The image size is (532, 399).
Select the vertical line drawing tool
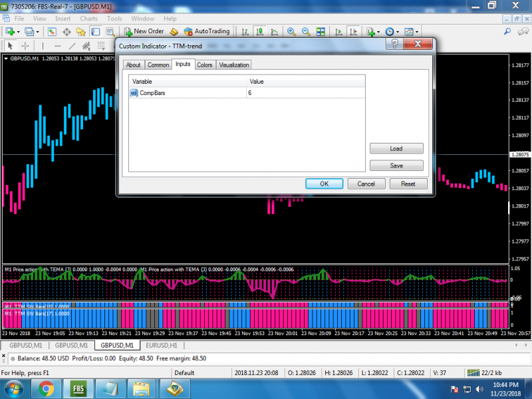pos(43,45)
